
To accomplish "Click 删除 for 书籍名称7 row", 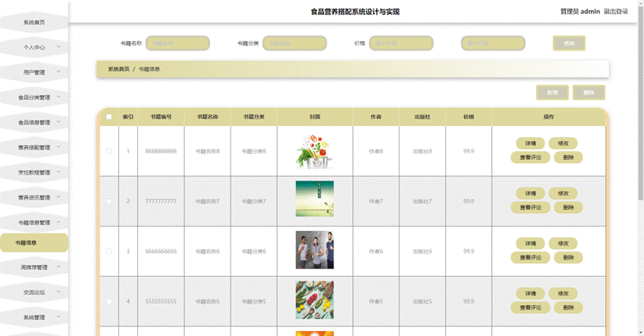I will 568,208.
